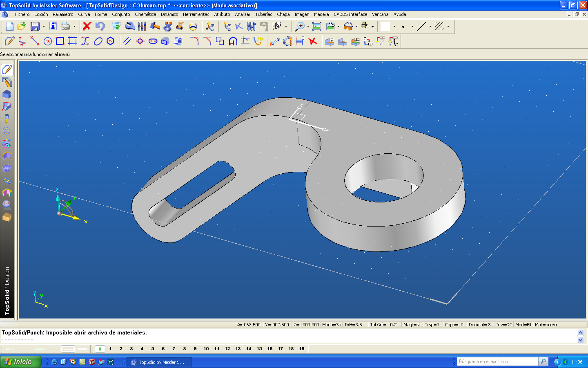The image size is (588, 368).
Task: Expand the zoom dropdown arrow
Action: click(x=308, y=26)
